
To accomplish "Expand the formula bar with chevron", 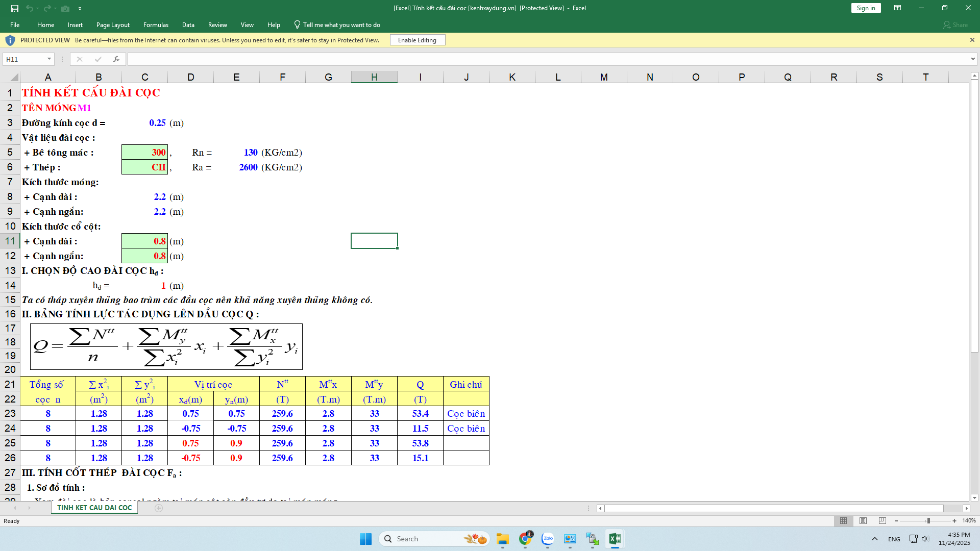I will [x=973, y=59].
